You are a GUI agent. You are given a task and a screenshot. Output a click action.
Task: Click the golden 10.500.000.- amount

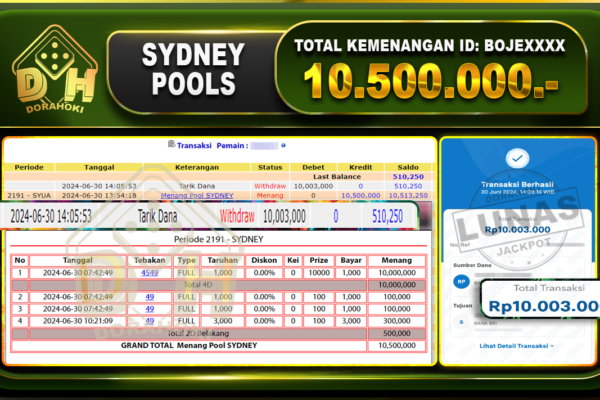point(431,81)
